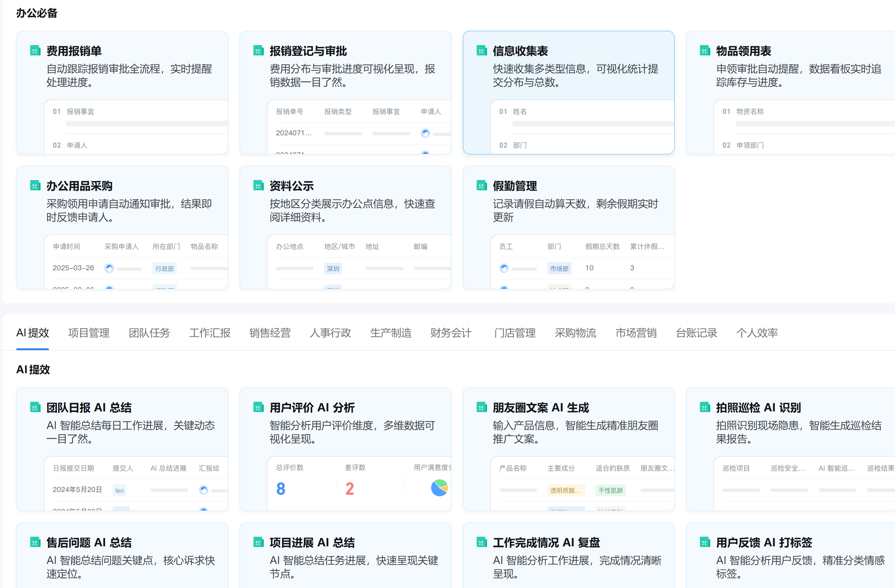
Task: Open the 项目管理 tab
Action: pyautogui.click(x=89, y=333)
